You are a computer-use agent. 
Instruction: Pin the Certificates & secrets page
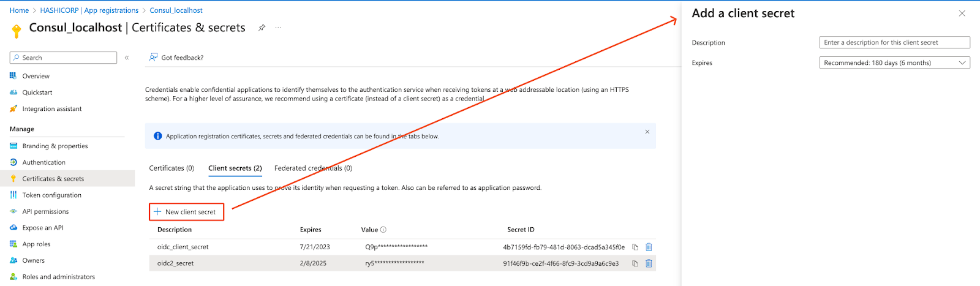coord(262,28)
